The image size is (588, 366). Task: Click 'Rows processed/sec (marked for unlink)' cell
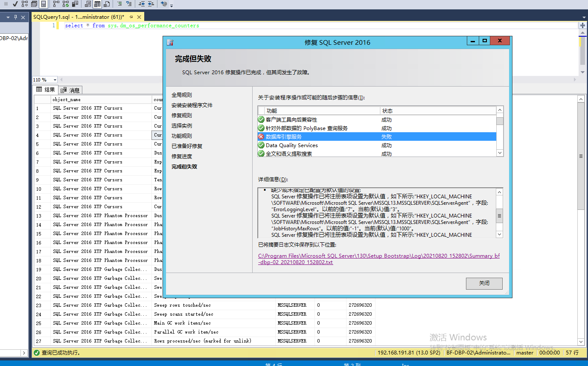click(x=214, y=341)
